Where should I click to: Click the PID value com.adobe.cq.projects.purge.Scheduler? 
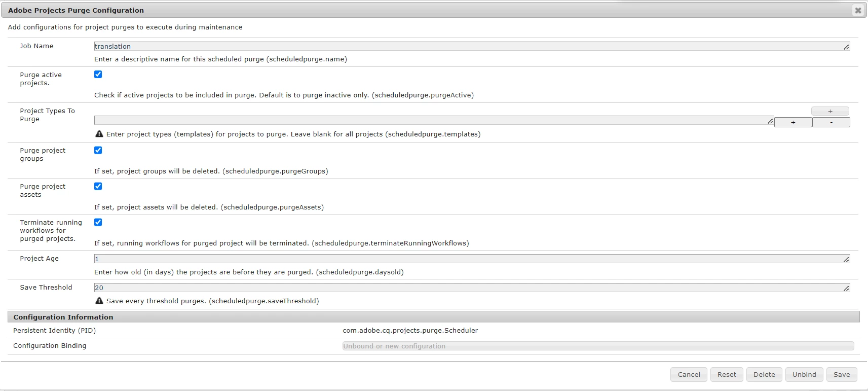[x=410, y=330]
